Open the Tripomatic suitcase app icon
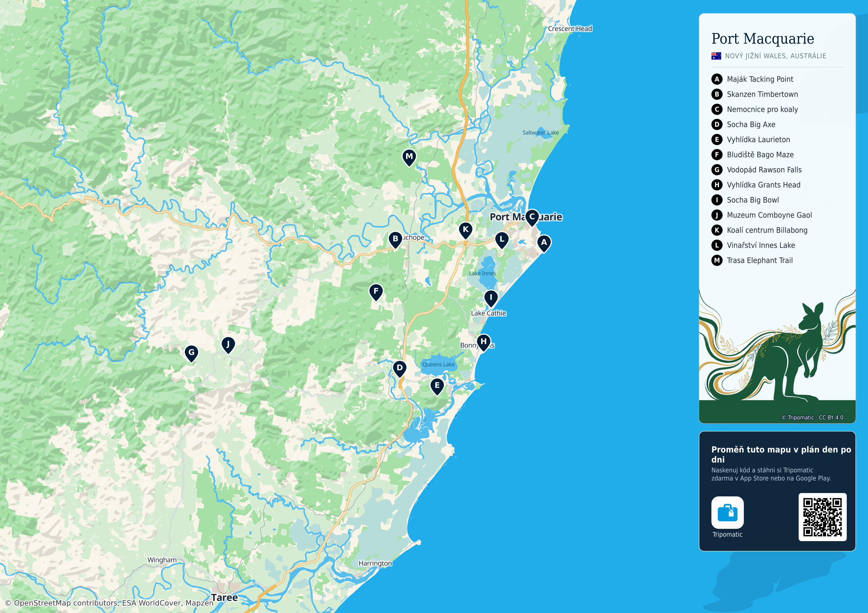 [727, 512]
